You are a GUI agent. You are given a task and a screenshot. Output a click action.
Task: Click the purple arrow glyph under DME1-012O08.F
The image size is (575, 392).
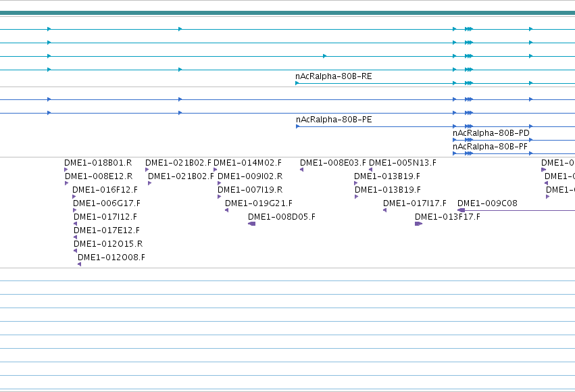tap(79, 264)
